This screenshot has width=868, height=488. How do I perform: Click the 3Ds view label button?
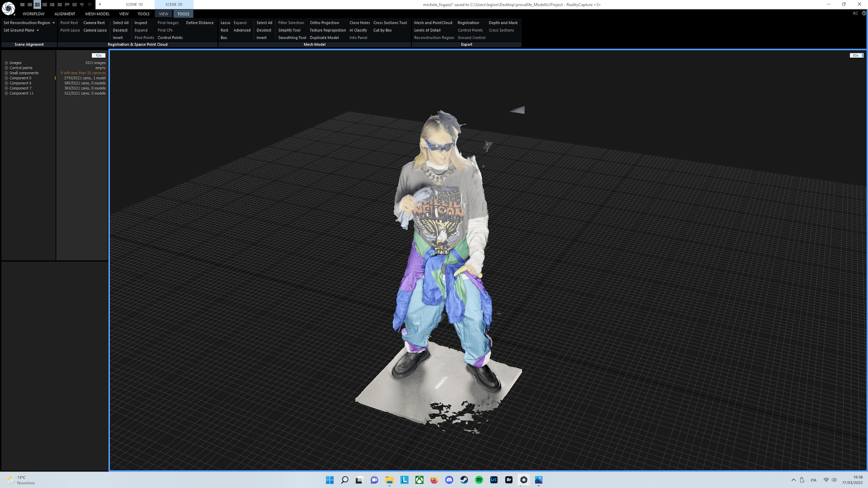tap(856, 55)
